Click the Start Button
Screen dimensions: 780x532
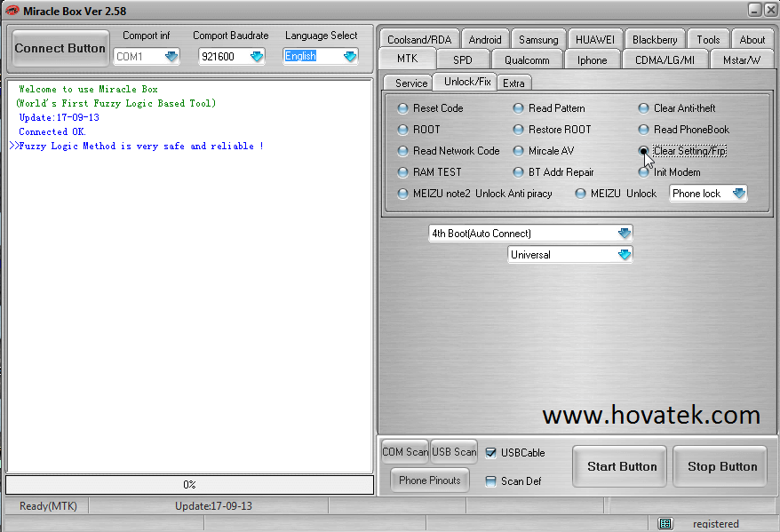click(620, 466)
